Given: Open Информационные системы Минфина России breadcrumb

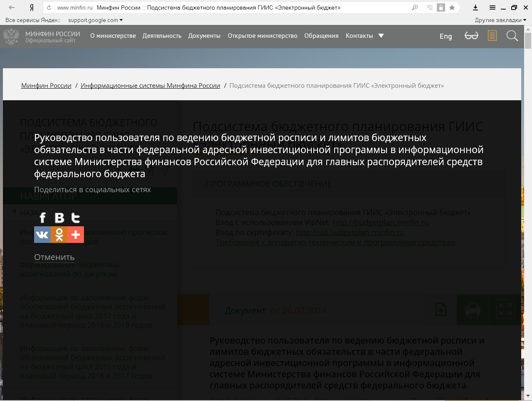Looking at the screenshot, I should coord(150,85).
